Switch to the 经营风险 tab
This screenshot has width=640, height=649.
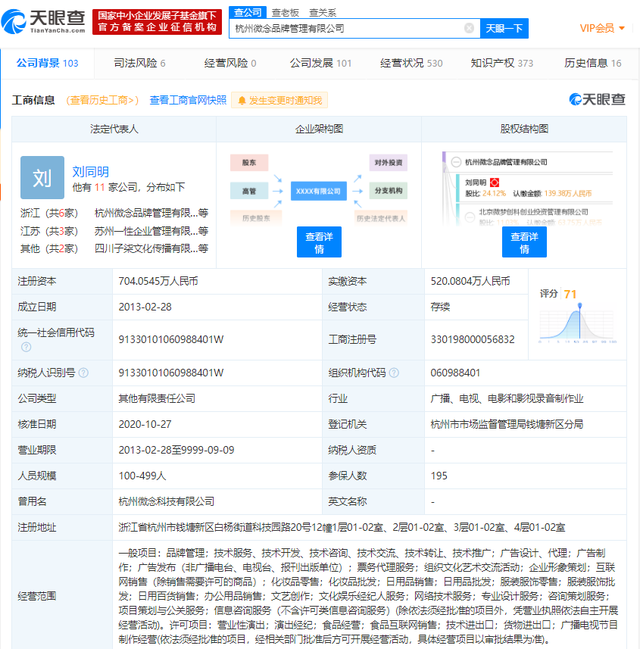pos(230,63)
